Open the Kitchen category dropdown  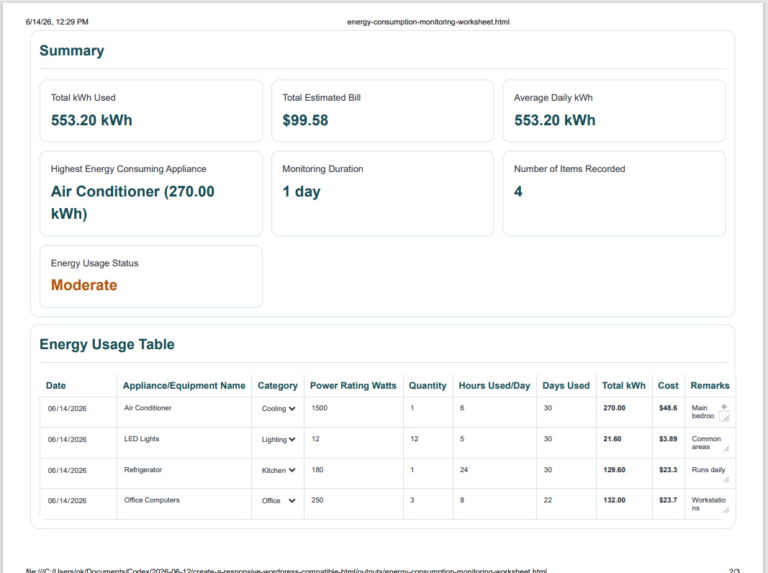pyautogui.click(x=278, y=470)
